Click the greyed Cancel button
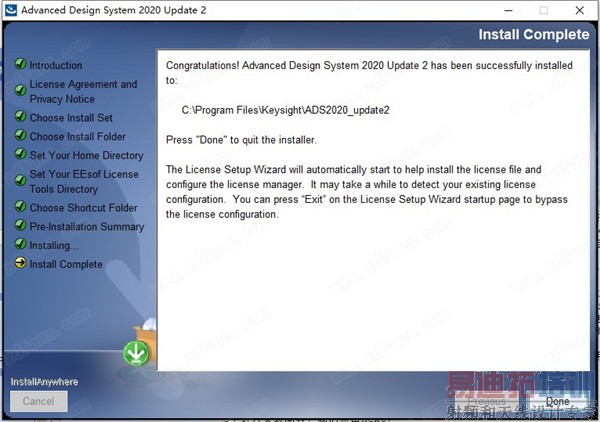The image size is (600, 422). [x=39, y=401]
